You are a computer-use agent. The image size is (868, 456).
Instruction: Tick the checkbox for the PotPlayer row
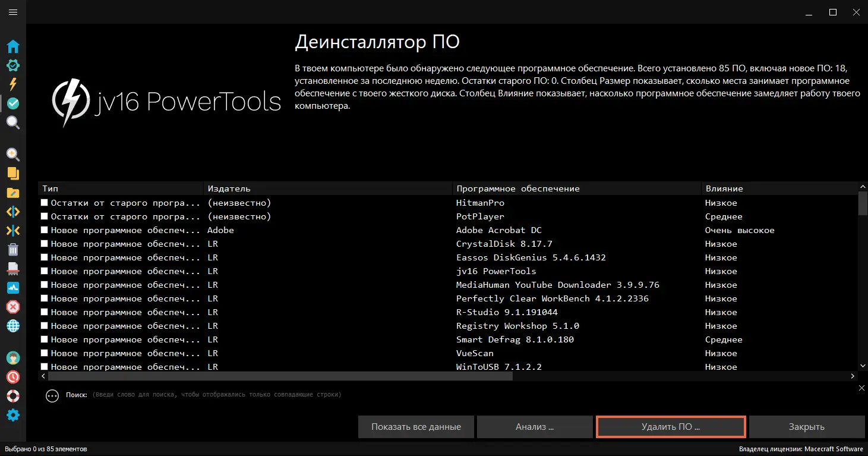coord(45,216)
